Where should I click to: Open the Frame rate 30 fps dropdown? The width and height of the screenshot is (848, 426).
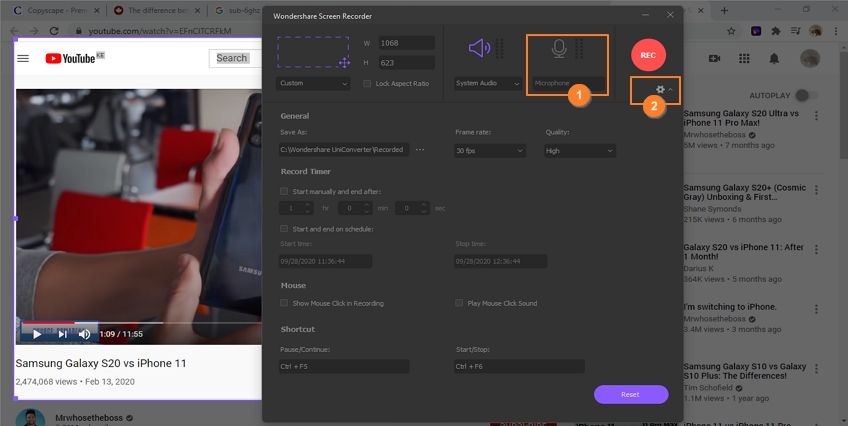[x=489, y=151]
